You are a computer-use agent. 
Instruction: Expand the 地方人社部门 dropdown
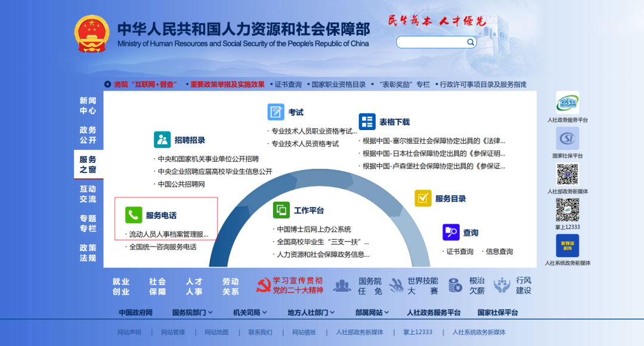(x=311, y=311)
